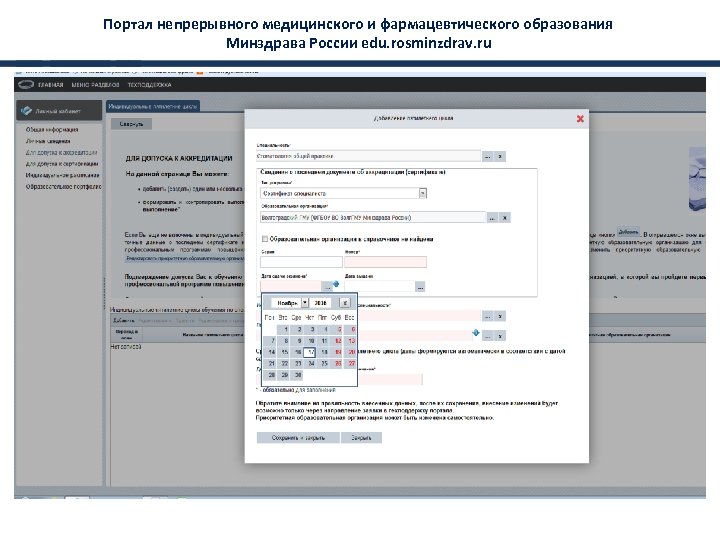Screen dimensions: 720x540
Task: Open Для допуска к сертификации sidebar item
Action: pos(62,163)
